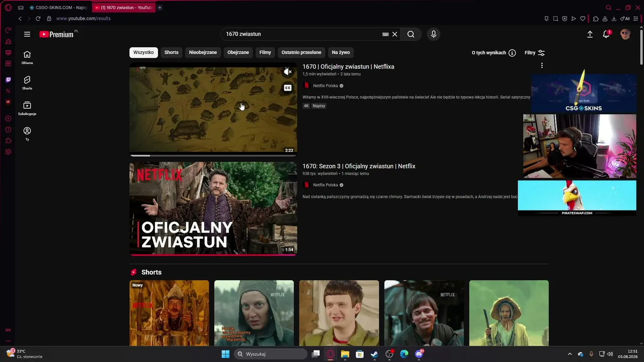
Task: Open Netflix Polska channel of Sezon 3 result
Action: pyautogui.click(x=326, y=185)
